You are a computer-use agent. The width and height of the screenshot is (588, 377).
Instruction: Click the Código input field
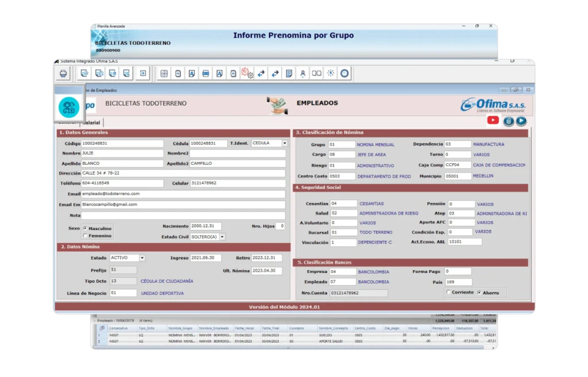point(122,144)
